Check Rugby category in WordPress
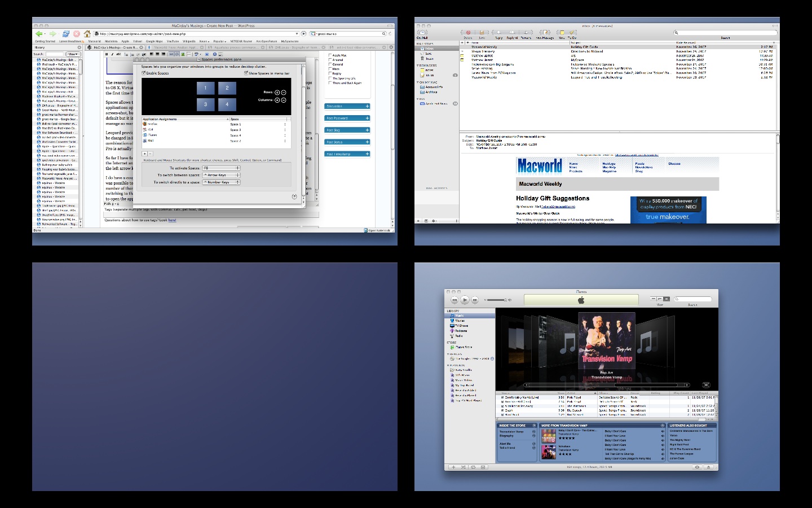 (x=330, y=73)
